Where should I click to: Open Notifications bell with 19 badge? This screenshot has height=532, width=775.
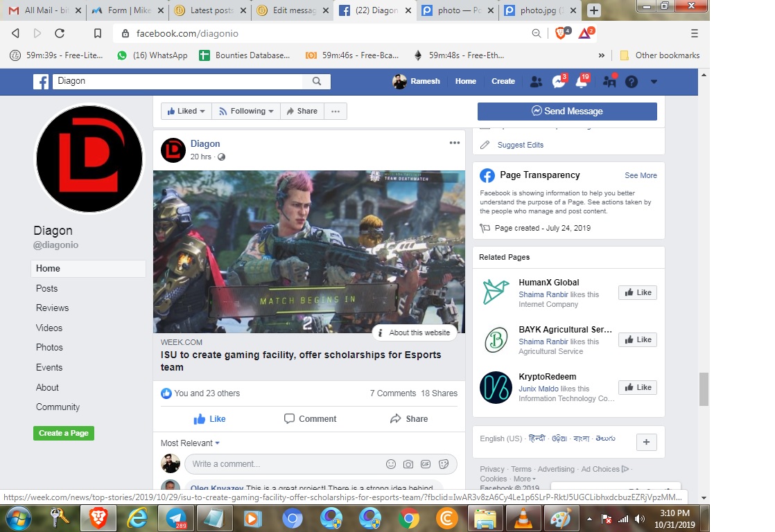coord(582,82)
